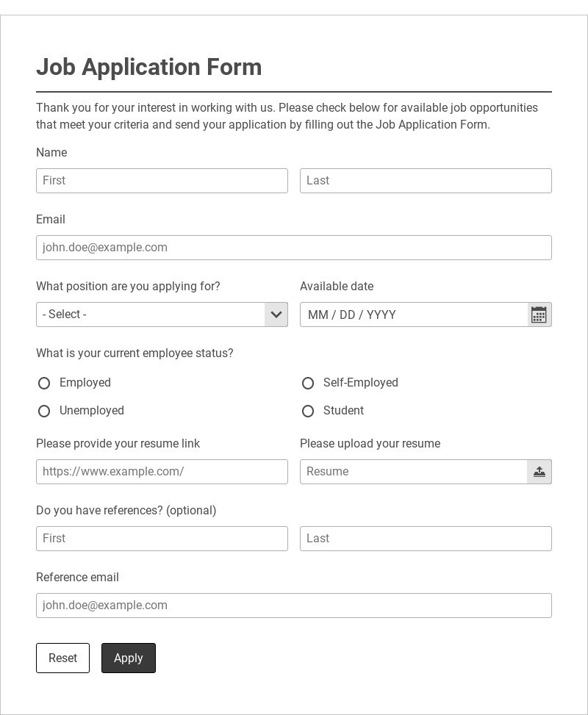Select the Self-Employed radio option

click(308, 383)
